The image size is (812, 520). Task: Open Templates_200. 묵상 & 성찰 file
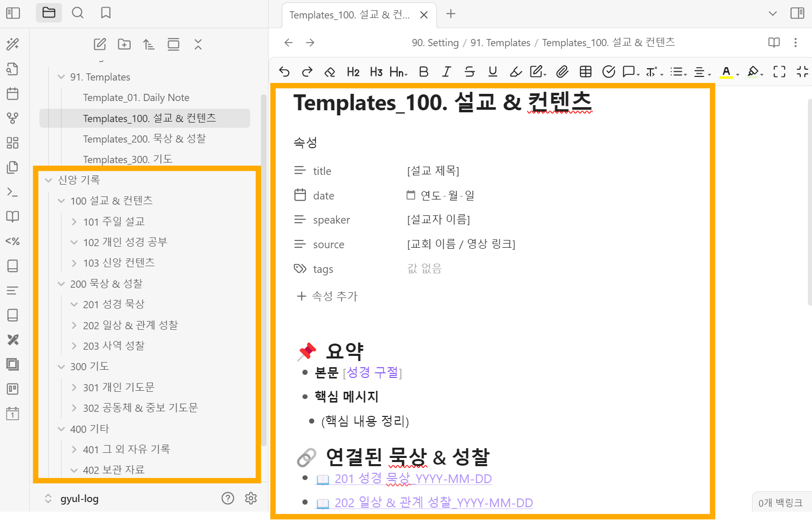145,138
